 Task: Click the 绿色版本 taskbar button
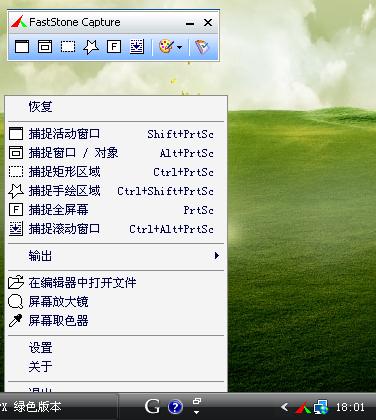[59, 407]
